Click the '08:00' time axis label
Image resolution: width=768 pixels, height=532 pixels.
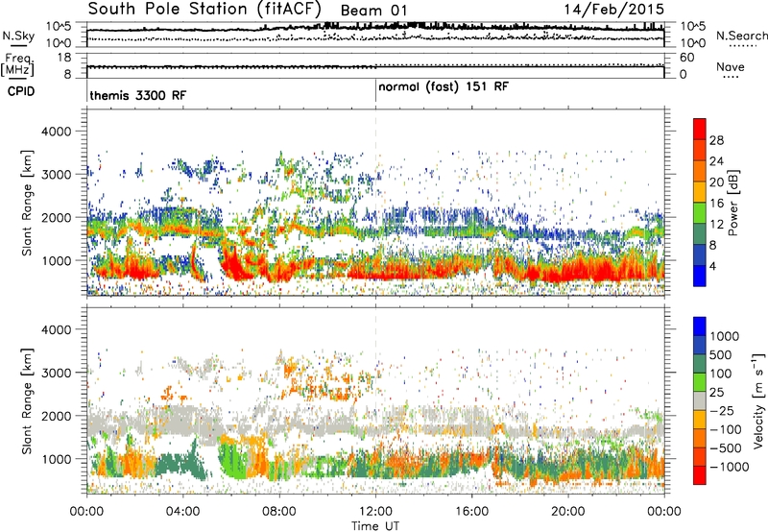(x=279, y=512)
